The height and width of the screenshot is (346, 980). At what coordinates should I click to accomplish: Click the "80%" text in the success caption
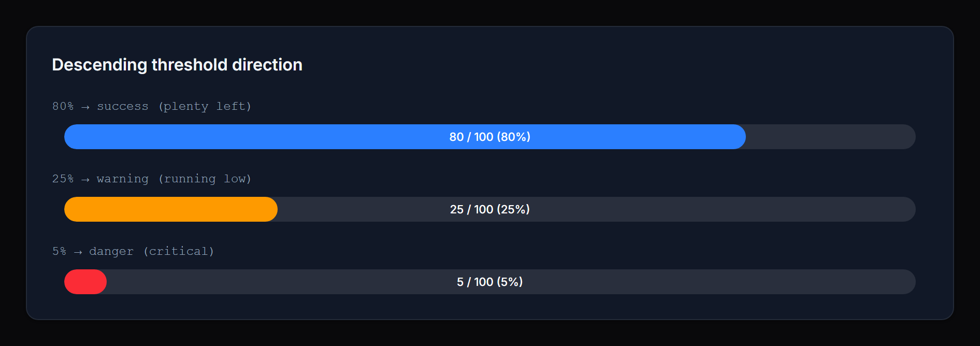[x=63, y=106]
